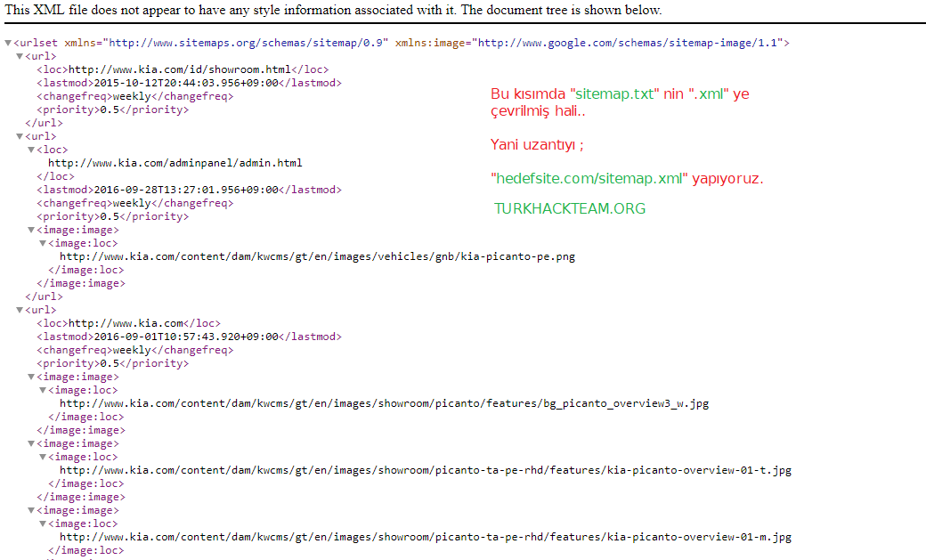This screenshot has width=926, height=560.
Task: Click the google.com/schemas/sitemap-image/1.1 namespace value
Action: point(627,43)
